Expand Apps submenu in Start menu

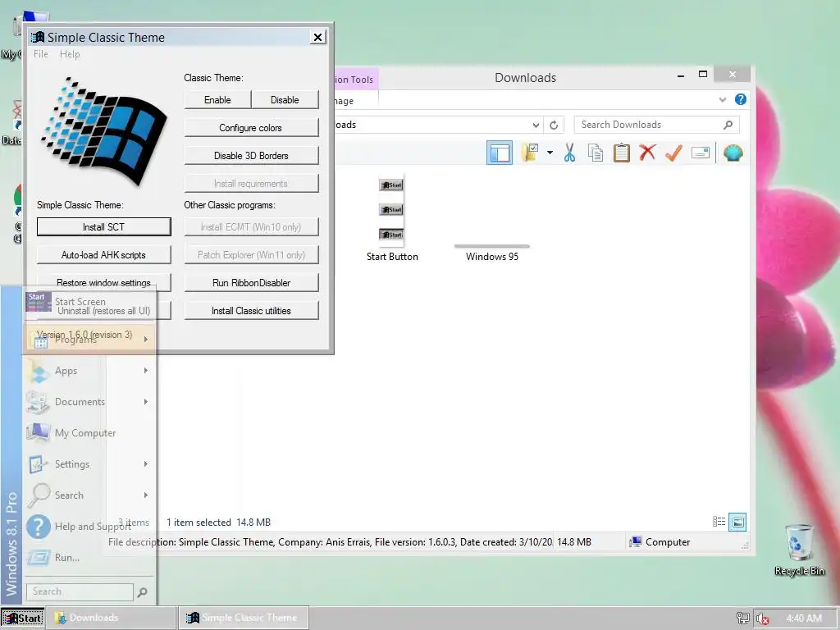coord(90,371)
